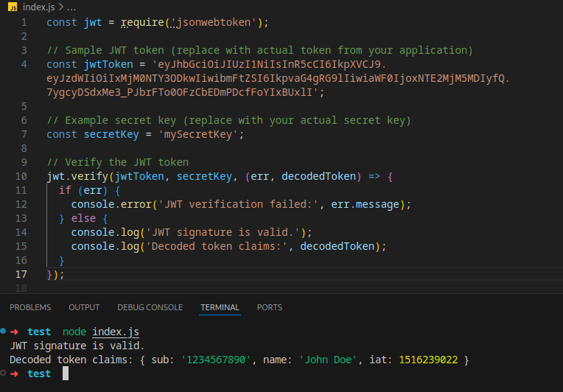This screenshot has width=563, height=392.
Task: Click err.message on line 12
Action: (x=365, y=204)
